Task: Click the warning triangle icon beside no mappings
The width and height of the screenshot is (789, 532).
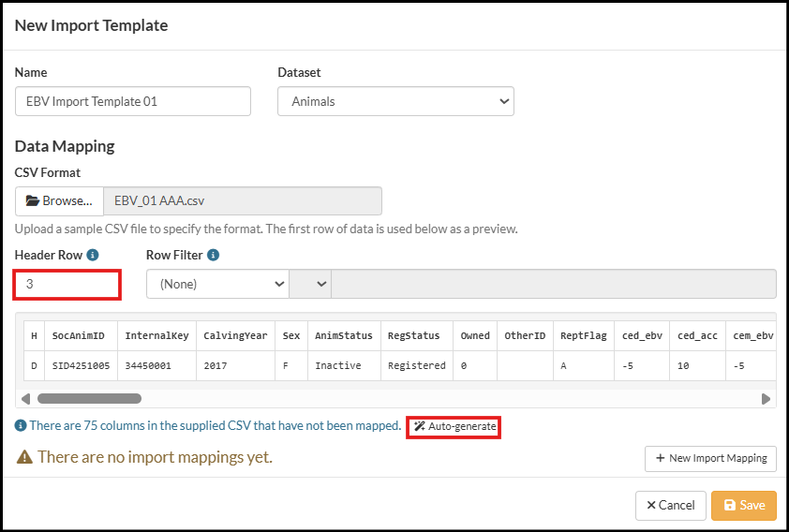Action: 24,457
